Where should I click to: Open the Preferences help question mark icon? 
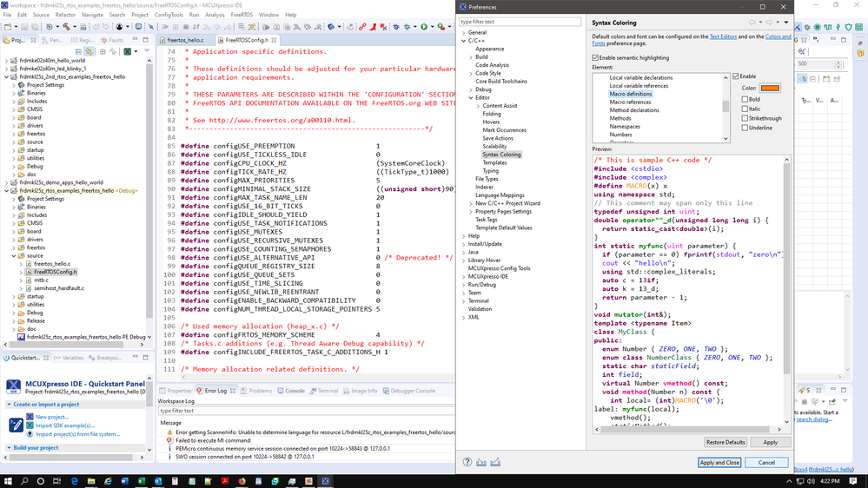pos(466,462)
